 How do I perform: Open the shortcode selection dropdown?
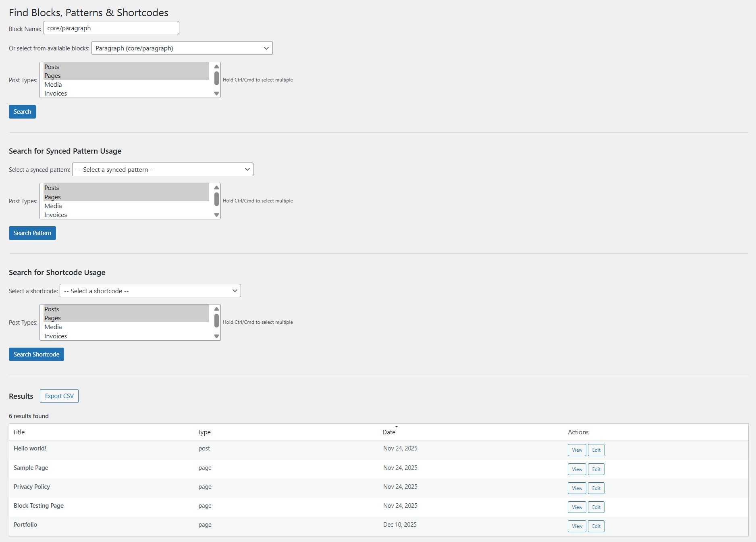150,291
